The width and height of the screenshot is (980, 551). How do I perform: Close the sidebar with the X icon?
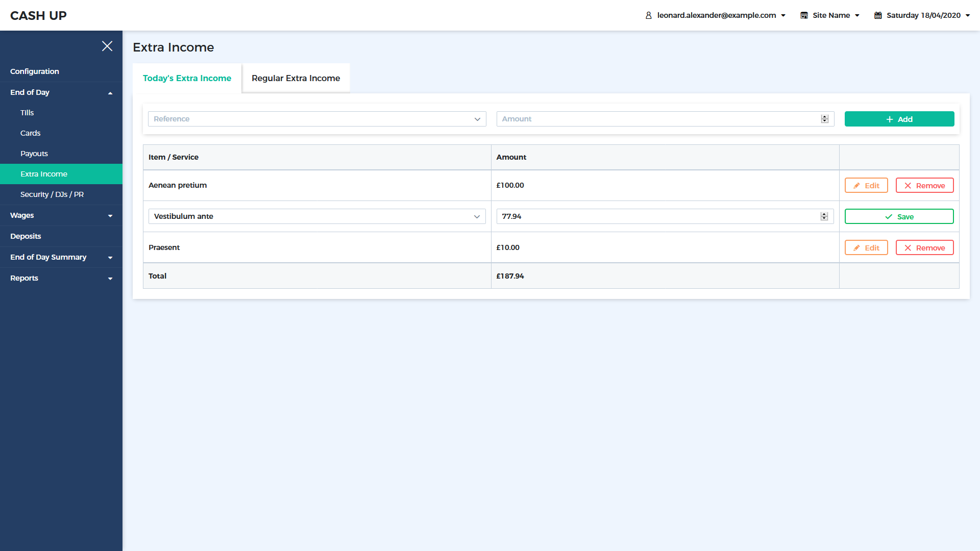[x=107, y=46]
